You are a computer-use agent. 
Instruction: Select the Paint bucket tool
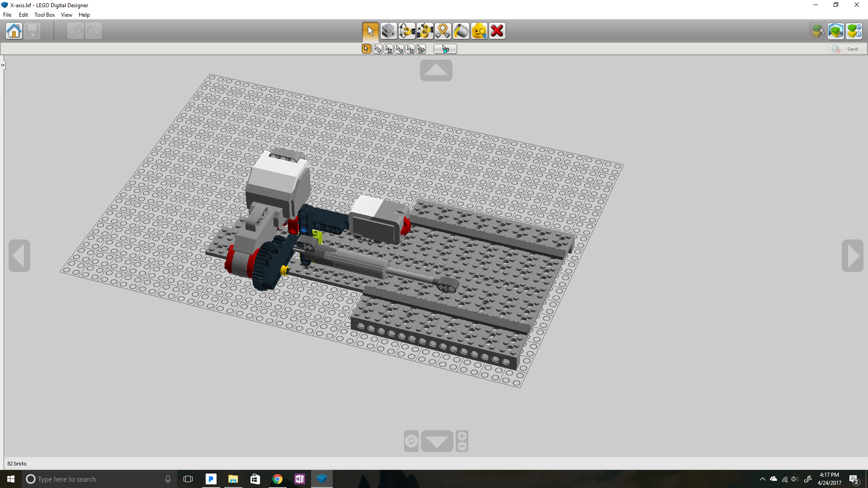click(x=461, y=31)
